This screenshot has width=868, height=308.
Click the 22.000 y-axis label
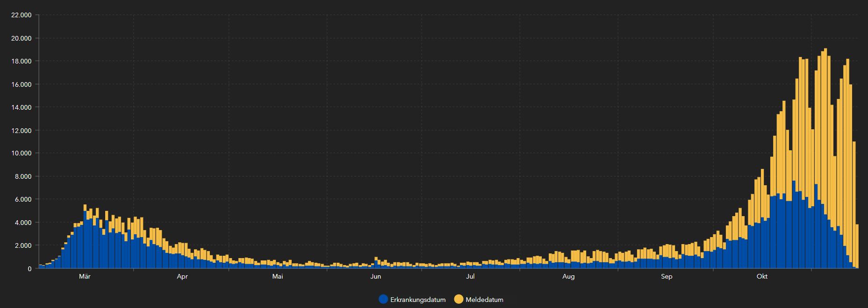point(21,15)
